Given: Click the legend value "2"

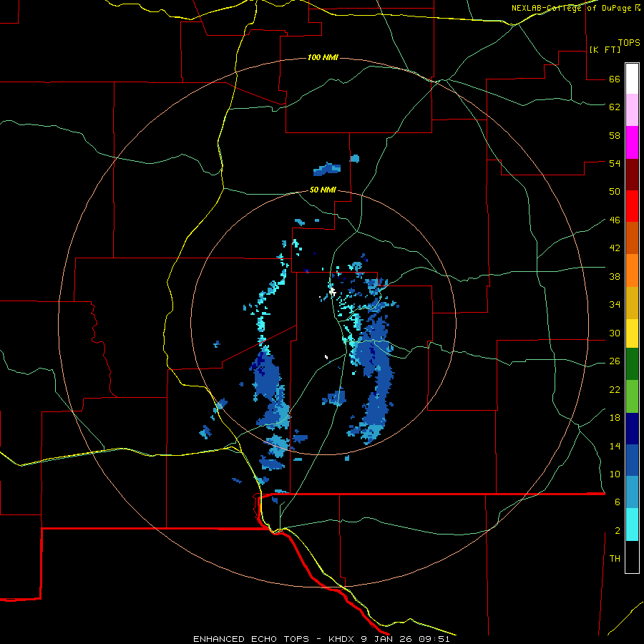Looking at the screenshot, I should tap(618, 531).
